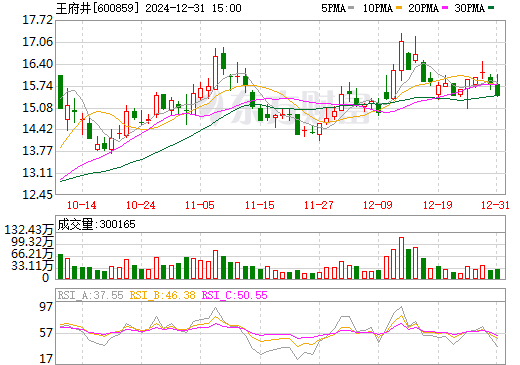This screenshot has height=365, width=520.
Task: Select the 11-05 date axis label
Action: (x=200, y=205)
